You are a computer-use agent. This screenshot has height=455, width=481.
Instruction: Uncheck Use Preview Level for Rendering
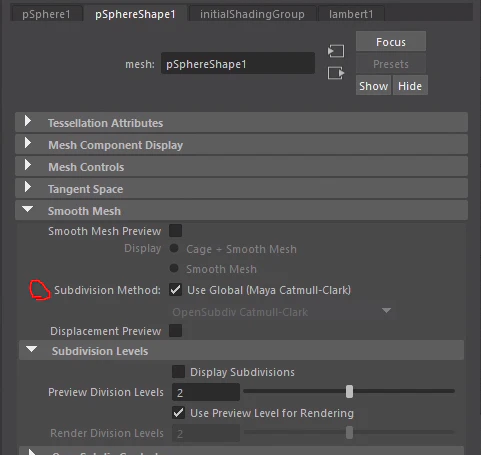click(178, 413)
